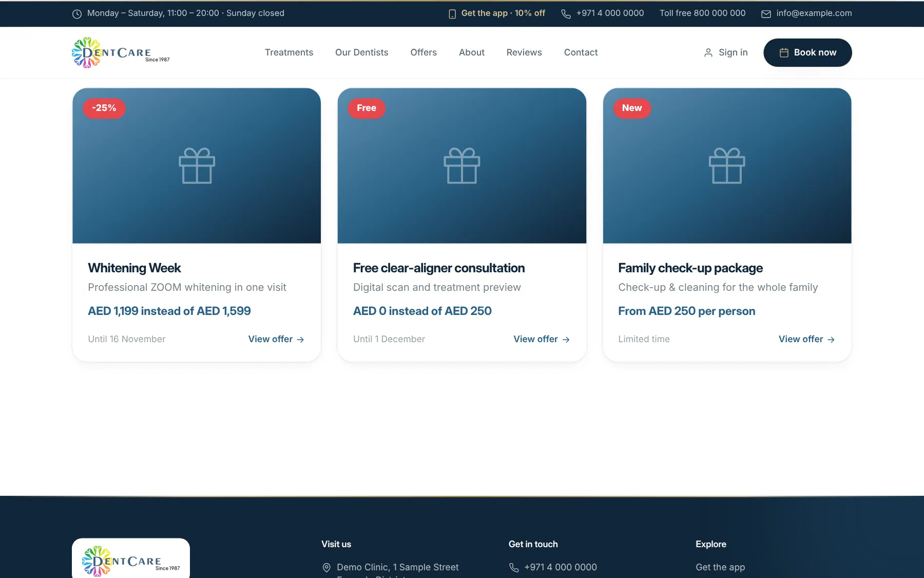Click Demo Clinic, 1 Sample Street address

click(x=398, y=567)
